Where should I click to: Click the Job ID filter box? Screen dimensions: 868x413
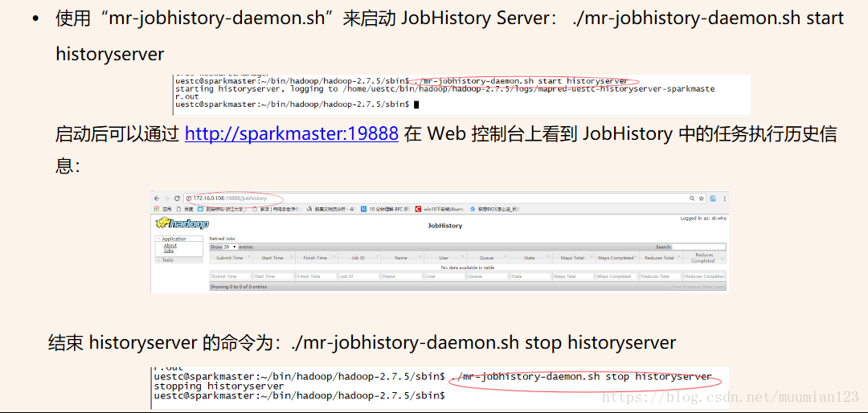(360, 276)
